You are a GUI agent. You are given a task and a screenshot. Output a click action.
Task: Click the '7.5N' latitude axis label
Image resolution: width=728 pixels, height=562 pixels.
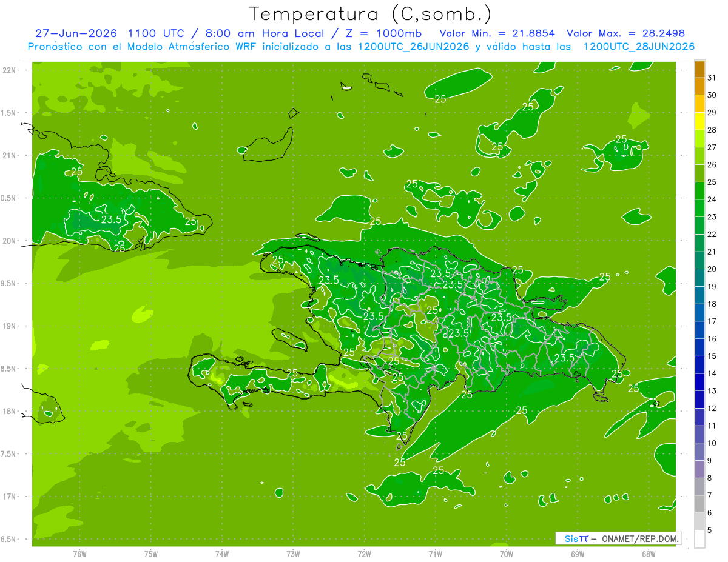tap(9, 453)
